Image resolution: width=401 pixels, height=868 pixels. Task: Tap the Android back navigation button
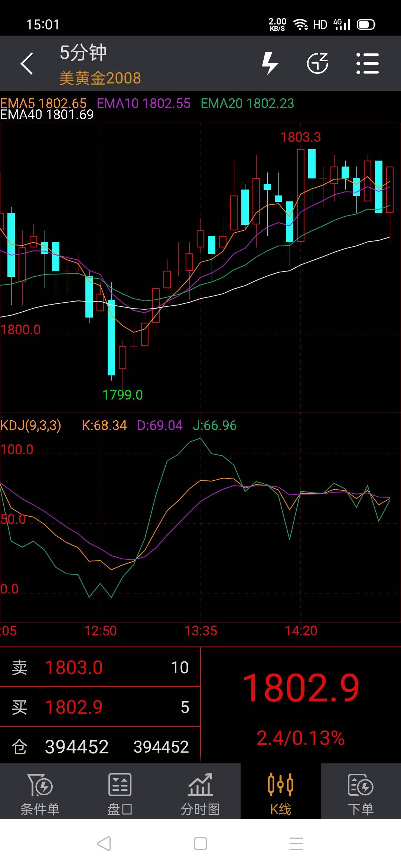click(104, 844)
